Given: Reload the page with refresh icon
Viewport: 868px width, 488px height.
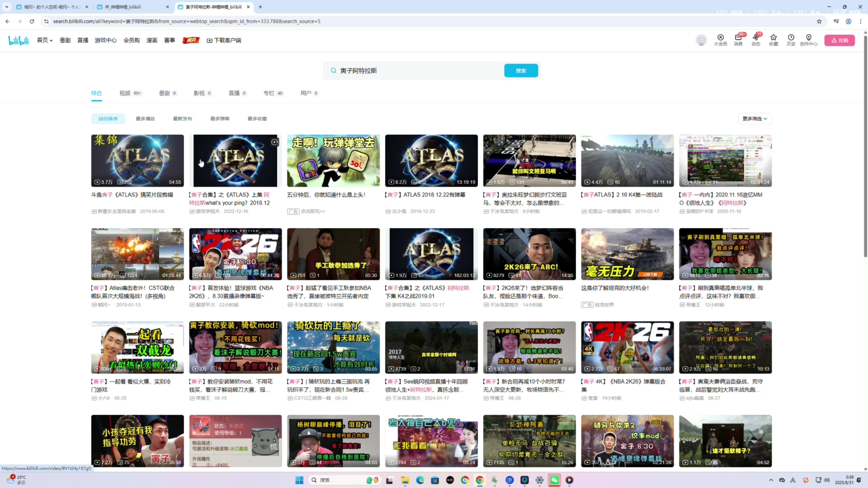Looking at the screenshot, I should point(32,21).
